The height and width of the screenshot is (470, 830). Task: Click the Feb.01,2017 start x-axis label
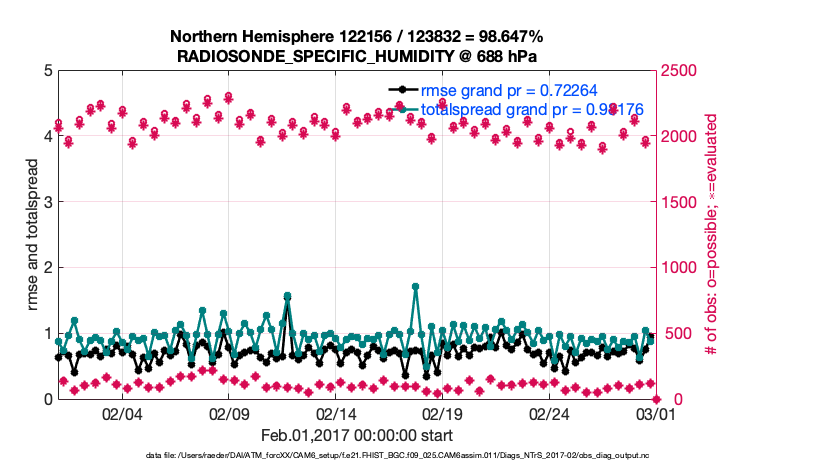click(x=357, y=435)
